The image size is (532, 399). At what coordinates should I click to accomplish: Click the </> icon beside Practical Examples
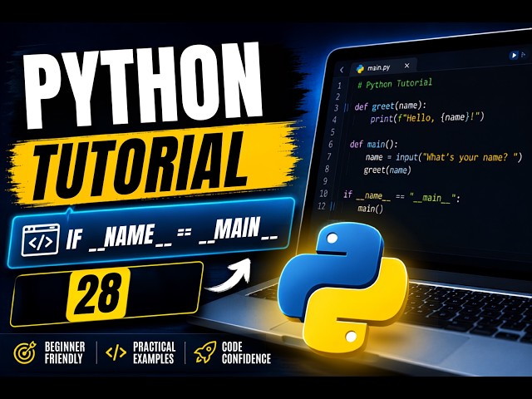[x=116, y=352]
